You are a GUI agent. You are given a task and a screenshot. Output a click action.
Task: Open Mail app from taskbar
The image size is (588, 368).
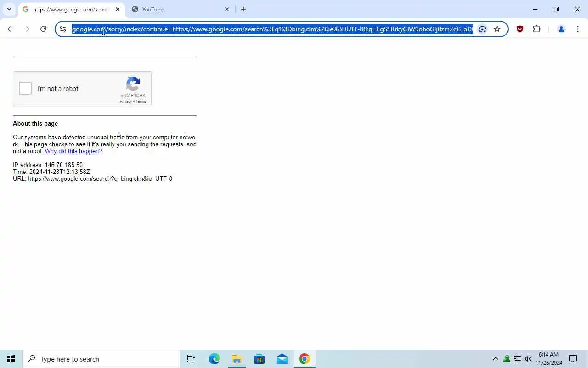coord(282,359)
